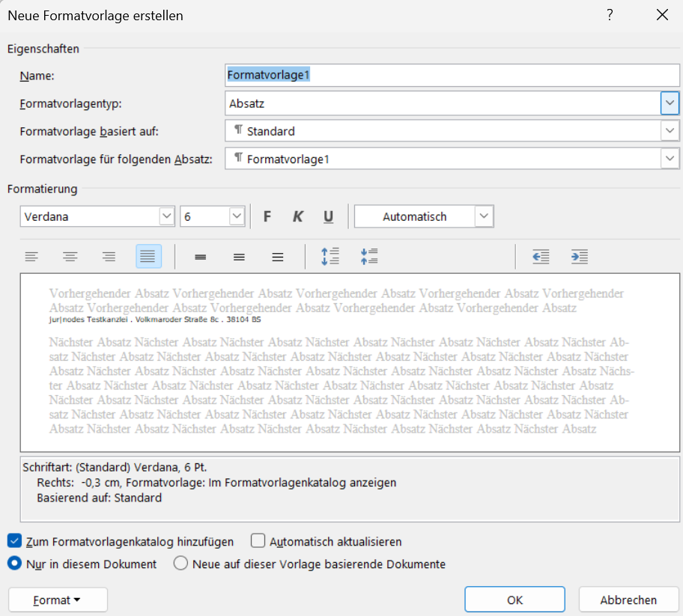Increase paragraph spacing
The image size is (683, 616).
[330, 257]
